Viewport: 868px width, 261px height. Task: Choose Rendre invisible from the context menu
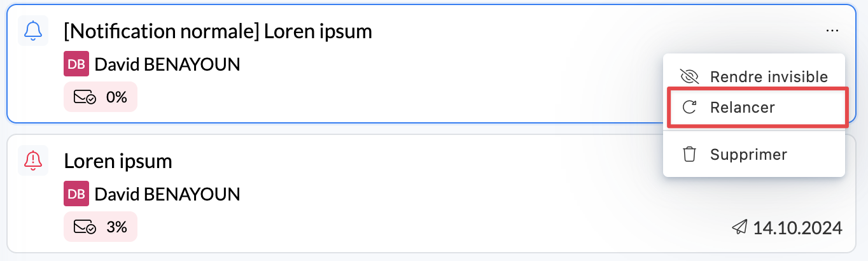coord(769,77)
